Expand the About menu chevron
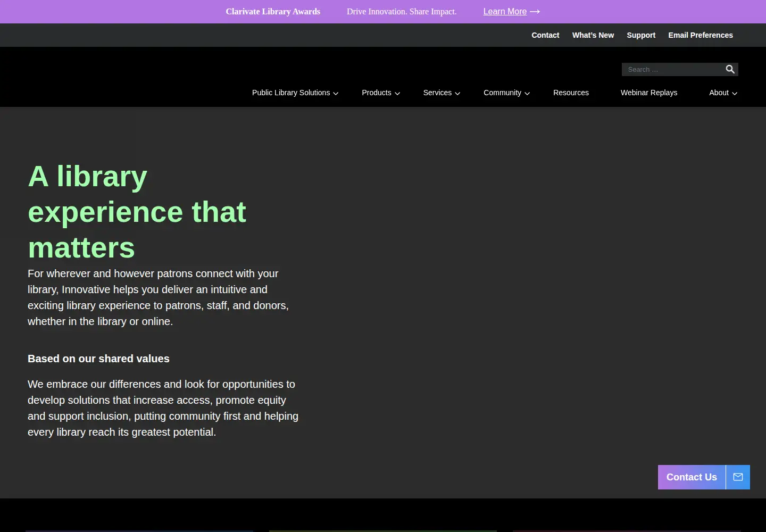This screenshot has height=532, width=766. tap(735, 93)
